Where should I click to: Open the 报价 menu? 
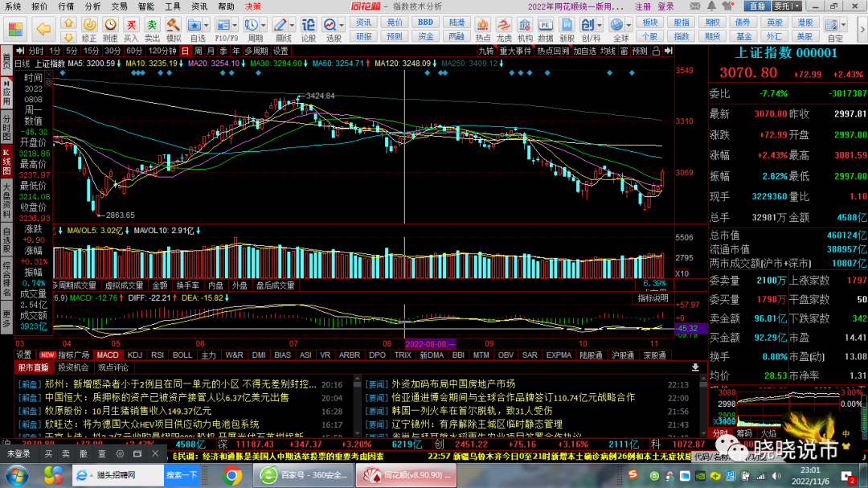pos(39,6)
